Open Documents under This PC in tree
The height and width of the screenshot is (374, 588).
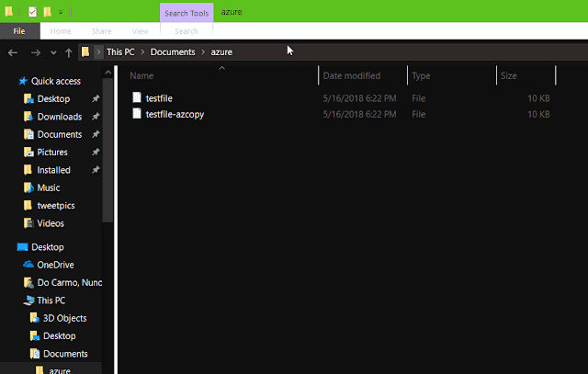click(x=65, y=354)
